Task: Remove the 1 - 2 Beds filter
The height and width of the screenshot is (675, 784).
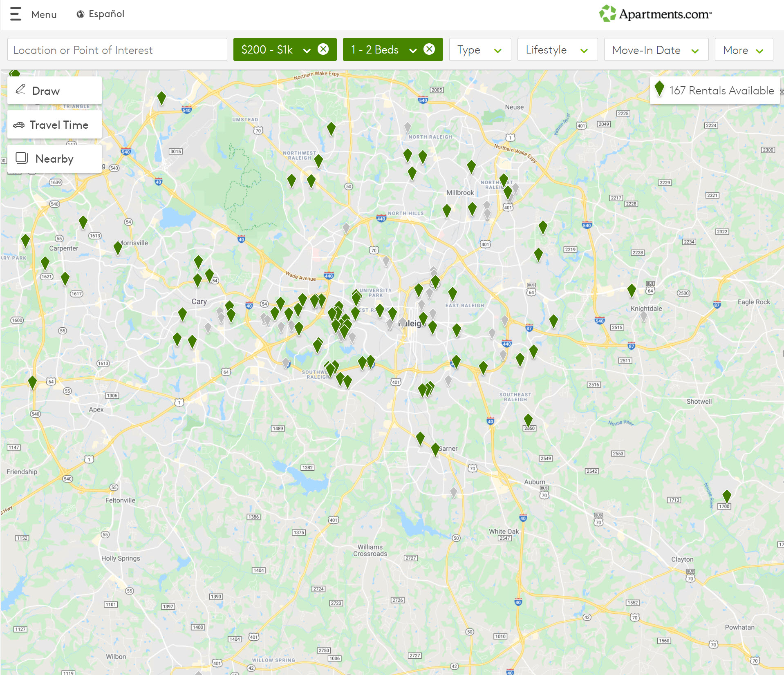Action: point(429,49)
